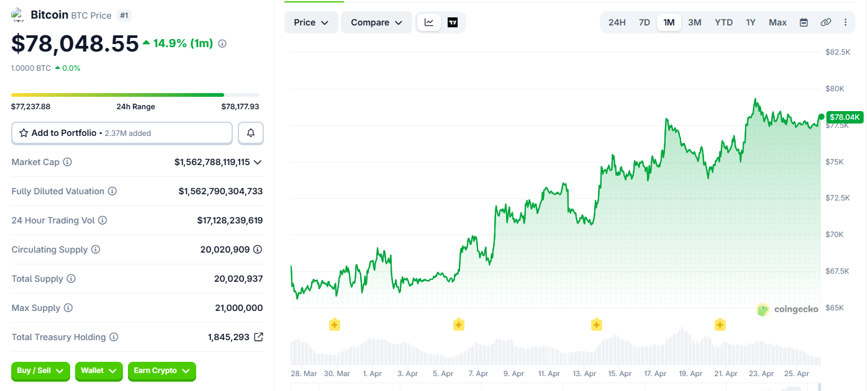Click news marker near 21 Apr
The width and height of the screenshot is (868, 391).
[720, 324]
